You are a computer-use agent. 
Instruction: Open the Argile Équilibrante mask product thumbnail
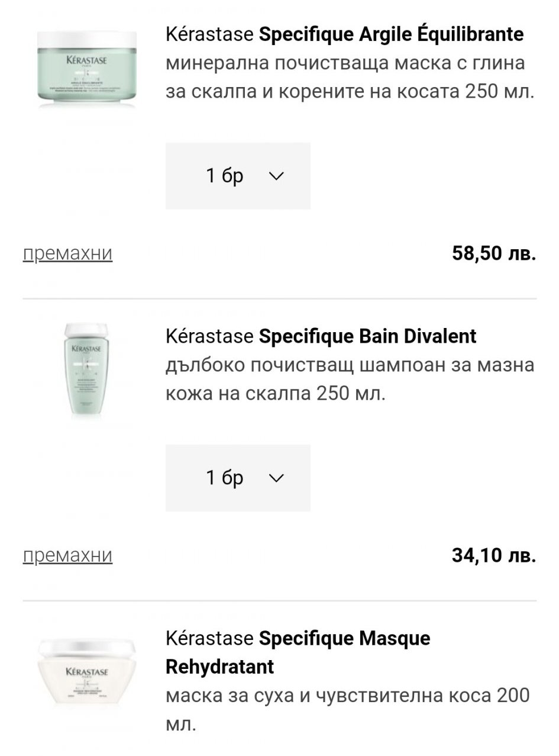(x=86, y=68)
